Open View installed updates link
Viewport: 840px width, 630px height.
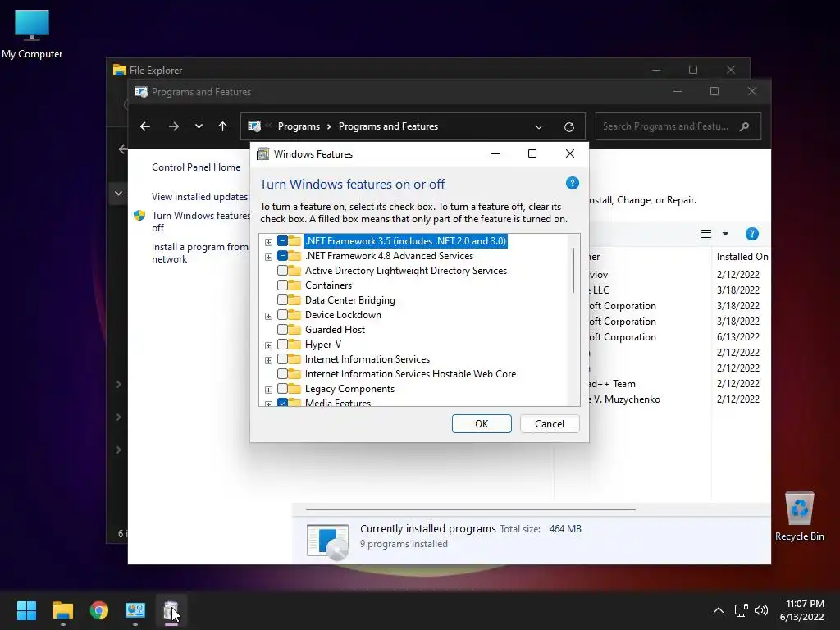click(200, 197)
